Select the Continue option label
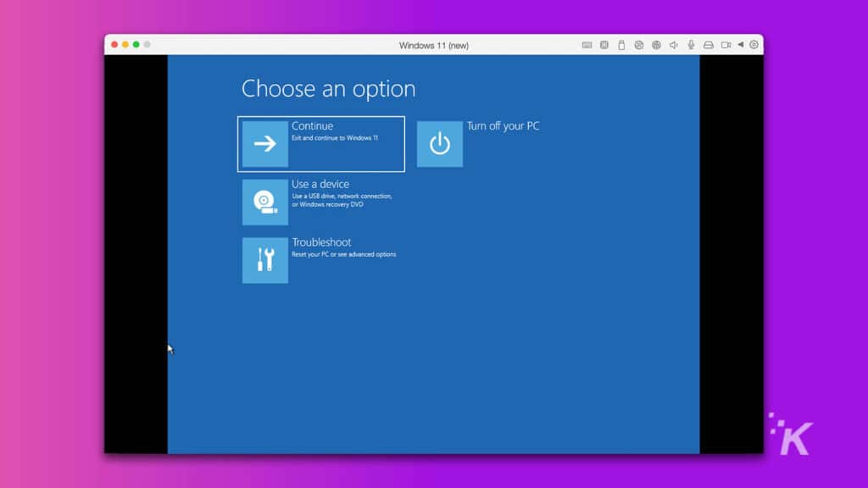The width and height of the screenshot is (868, 488). coord(312,126)
